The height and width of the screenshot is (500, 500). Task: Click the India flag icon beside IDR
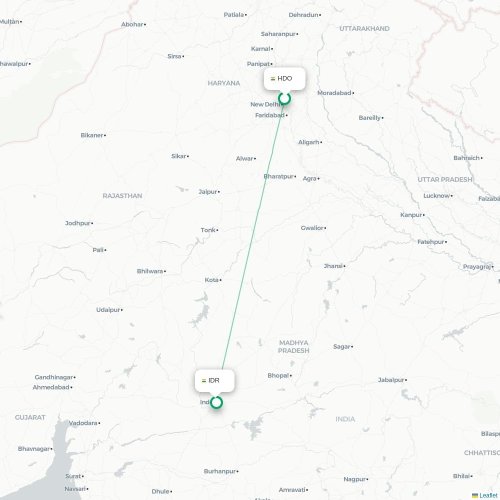tap(204, 380)
